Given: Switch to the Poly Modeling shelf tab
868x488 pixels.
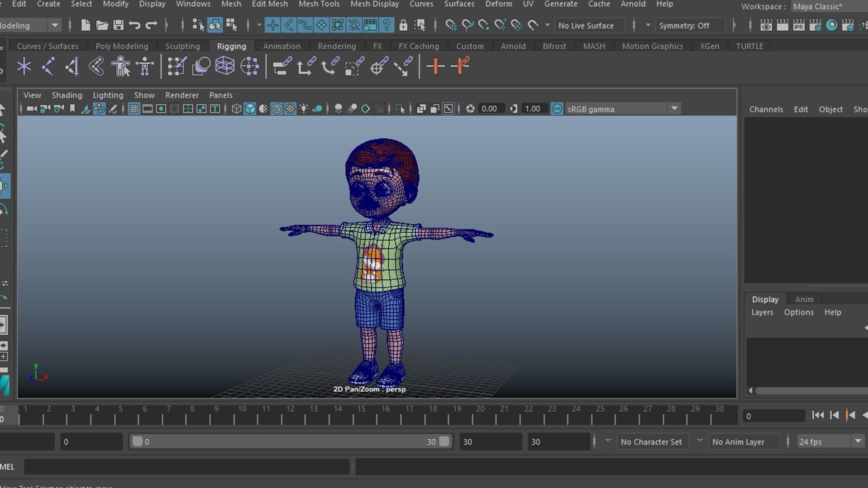Looking at the screenshot, I should 122,46.
